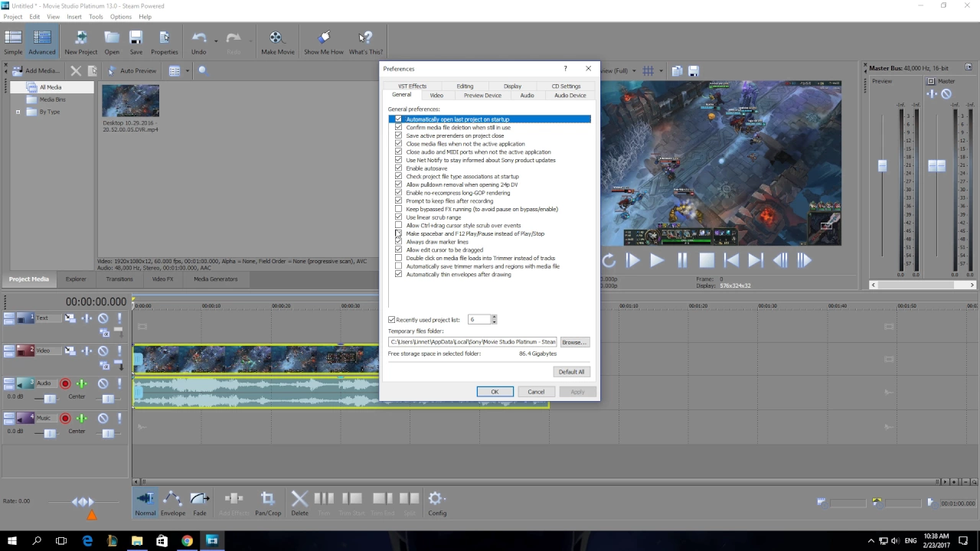Enable Double click on media file loads into Trimmer
The image size is (980, 551).
(x=398, y=258)
